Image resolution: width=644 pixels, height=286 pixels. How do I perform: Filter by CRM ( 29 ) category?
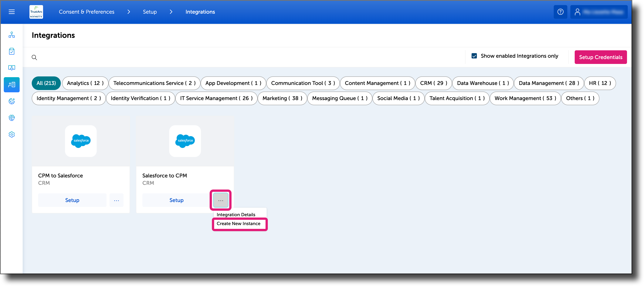point(433,83)
